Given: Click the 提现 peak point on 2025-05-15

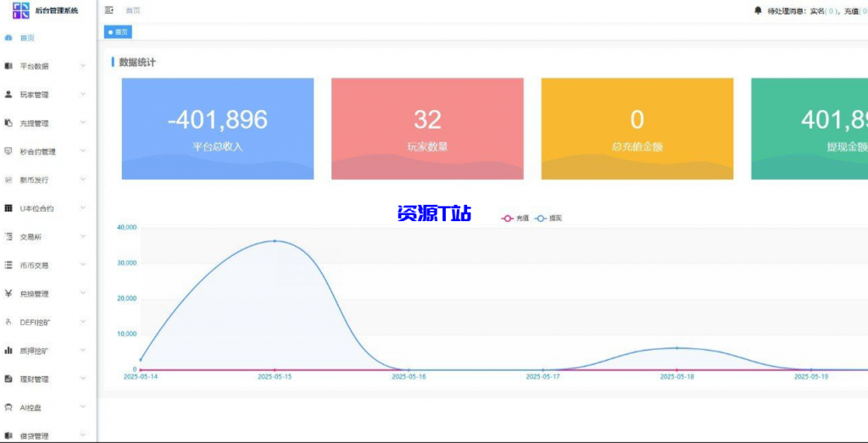Looking at the screenshot, I should click(x=275, y=241).
